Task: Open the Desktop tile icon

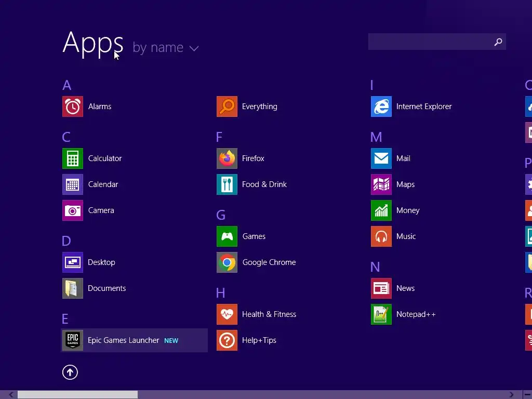Action: (73, 262)
